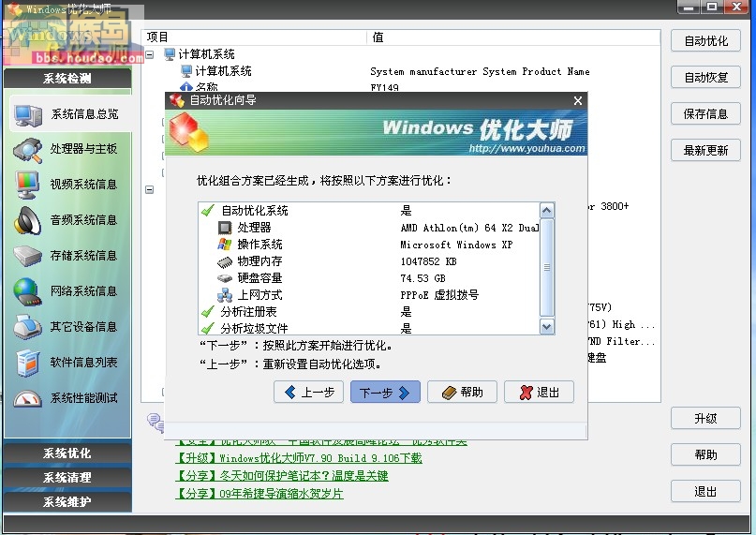Open wizard 帮助 button

[462, 392]
